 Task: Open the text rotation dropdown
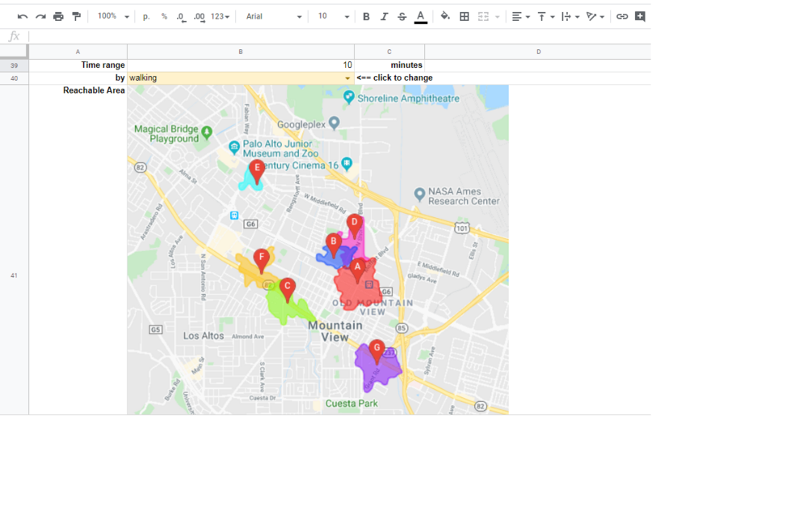(x=595, y=17)
